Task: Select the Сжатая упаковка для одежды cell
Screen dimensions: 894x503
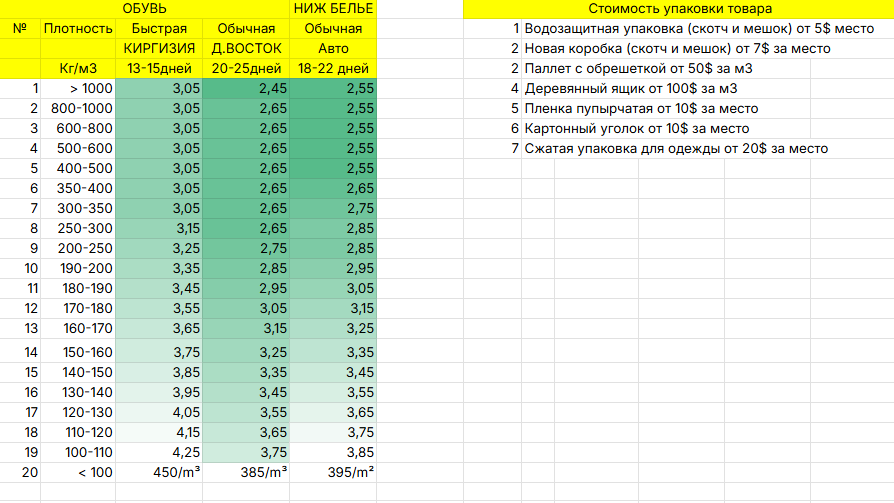Action: [x=675, y=149]
